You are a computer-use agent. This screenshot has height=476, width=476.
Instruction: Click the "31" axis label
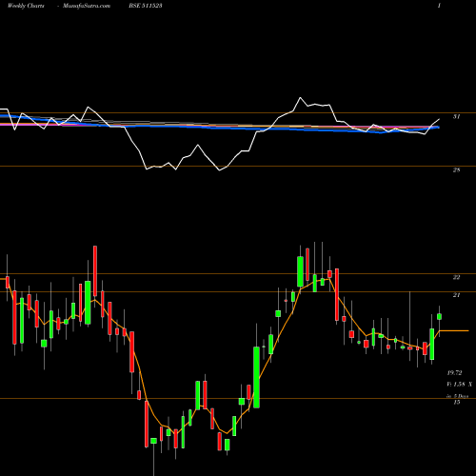click(x=456, y=117)
